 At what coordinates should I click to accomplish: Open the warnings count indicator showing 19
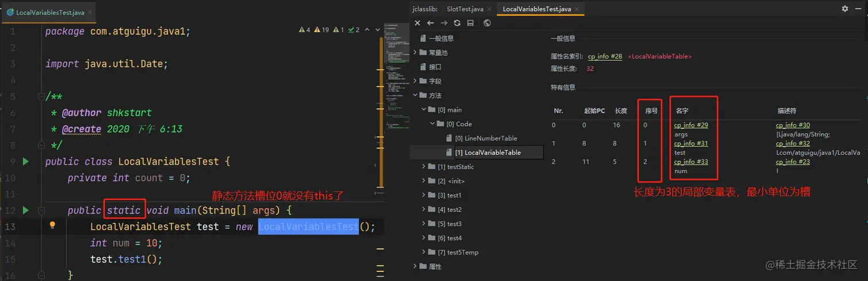pos(321,30)
